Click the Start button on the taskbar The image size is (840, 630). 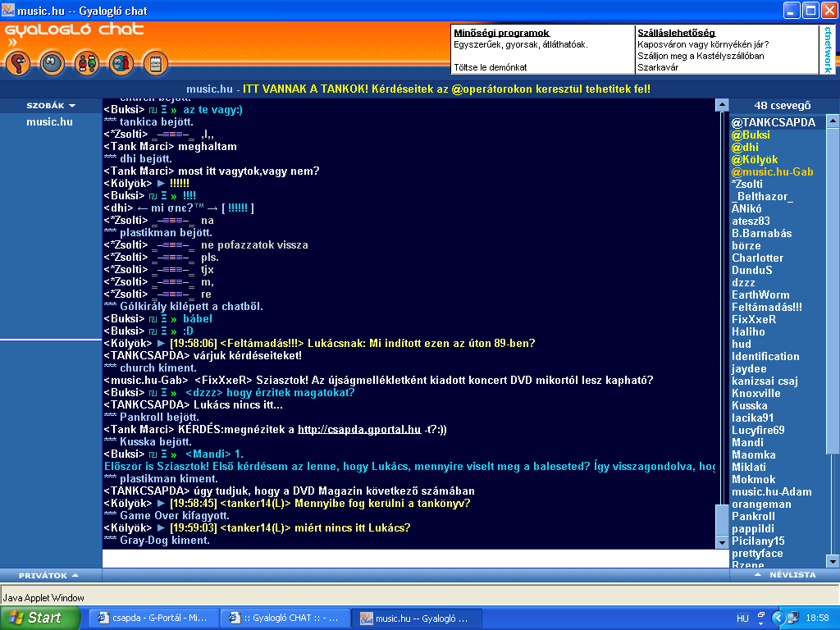[39, 618]
